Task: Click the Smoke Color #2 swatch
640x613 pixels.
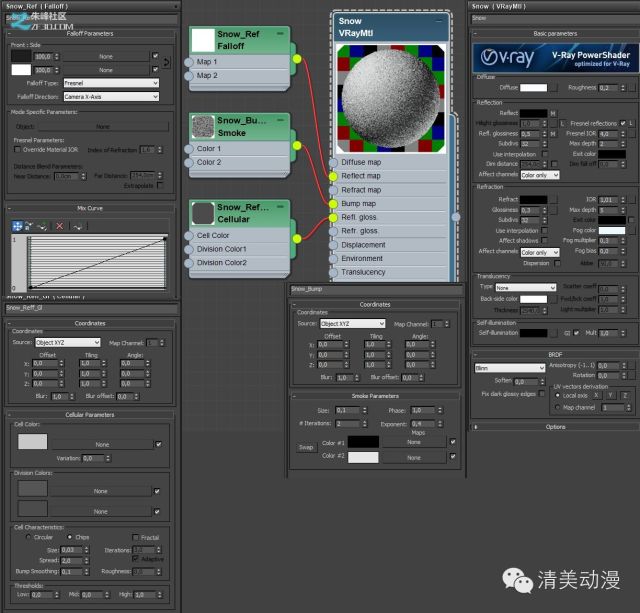Action: tap(363, 457)
